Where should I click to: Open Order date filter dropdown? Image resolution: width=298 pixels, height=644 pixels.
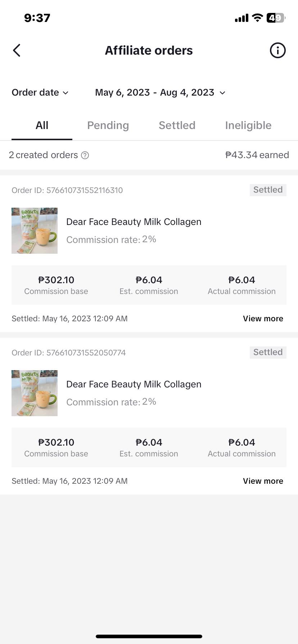40,93
